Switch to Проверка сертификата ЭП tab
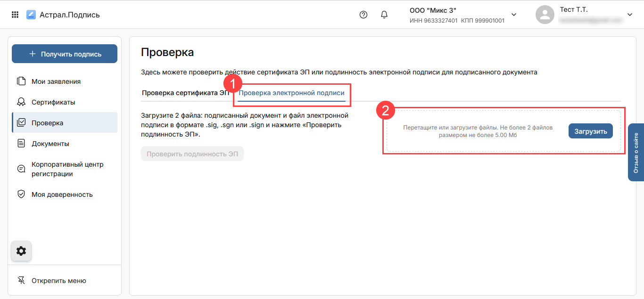The height and width of the screenshot is (299, 644). (x=185, y=93)
